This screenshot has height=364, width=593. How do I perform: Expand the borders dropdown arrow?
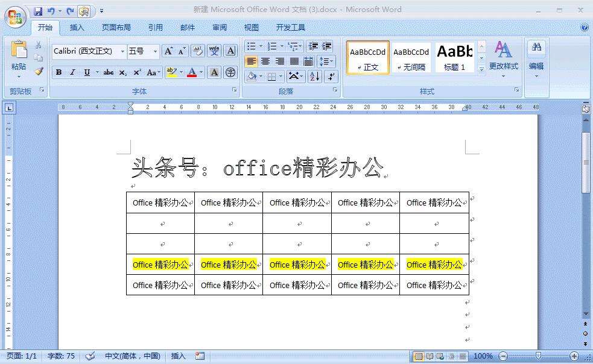(x=281, y=77)
